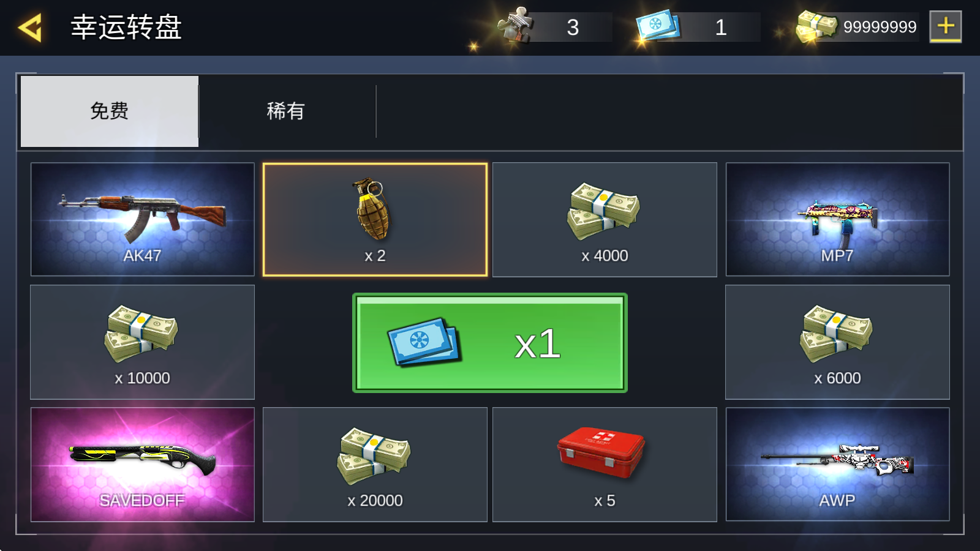Open the MP7 weapon prize tile
980x551 pixels.
click(x=837, y=220)
